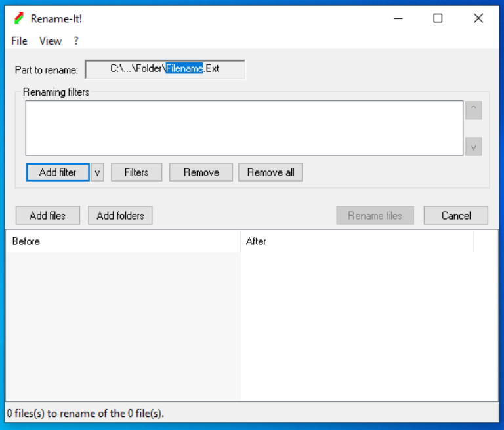Close the Rename-It! window
The width and height of the screenshot is (504, 430).
point(478,18)
